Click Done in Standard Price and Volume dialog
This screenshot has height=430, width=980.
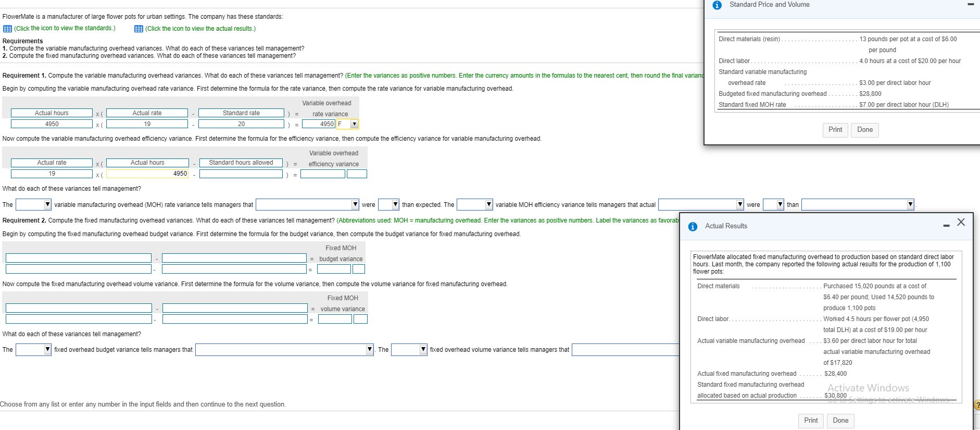[x=865, y=130]
